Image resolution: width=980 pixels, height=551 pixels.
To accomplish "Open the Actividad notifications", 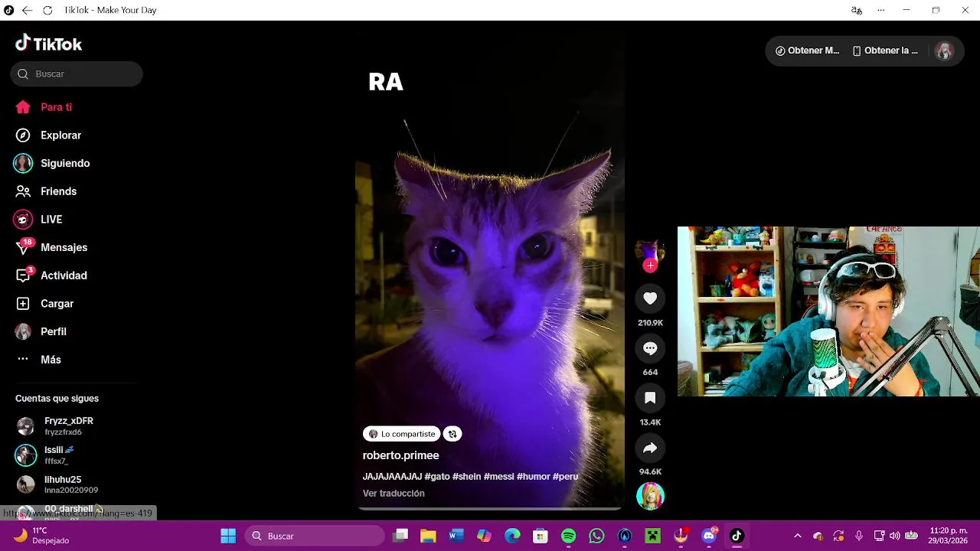I will (51, 275).
